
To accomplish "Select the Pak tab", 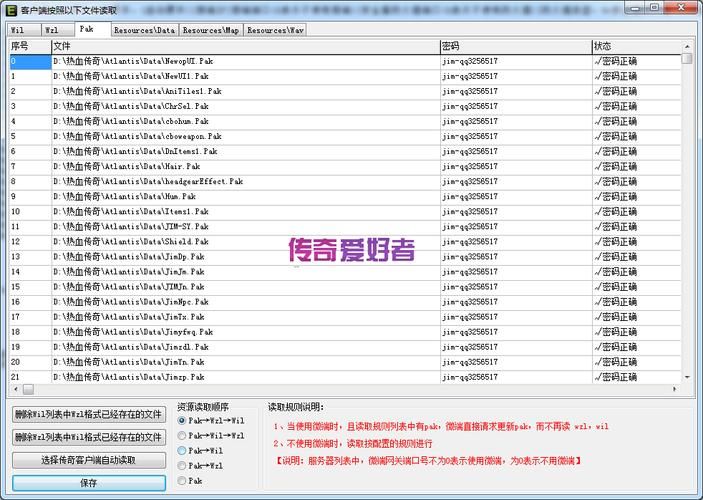I will [x=93, y=29].
